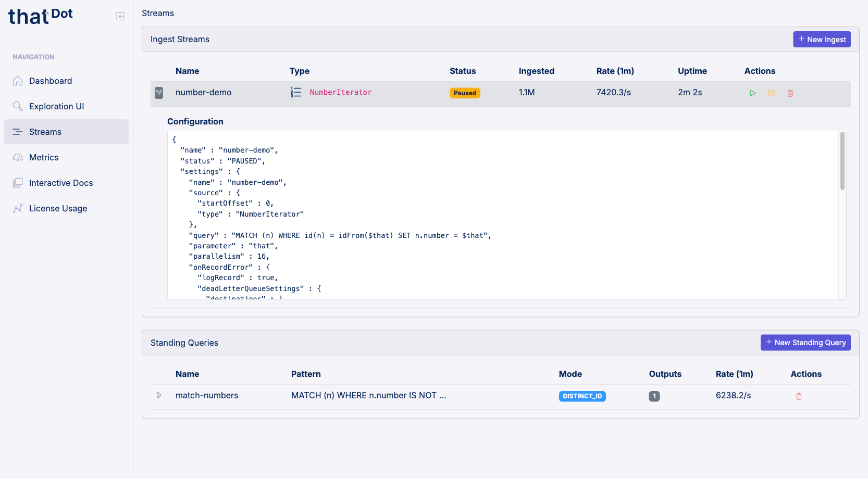This screenshot has width=868, height=479.
Task: Click the Streams page title
Action: 158,13
